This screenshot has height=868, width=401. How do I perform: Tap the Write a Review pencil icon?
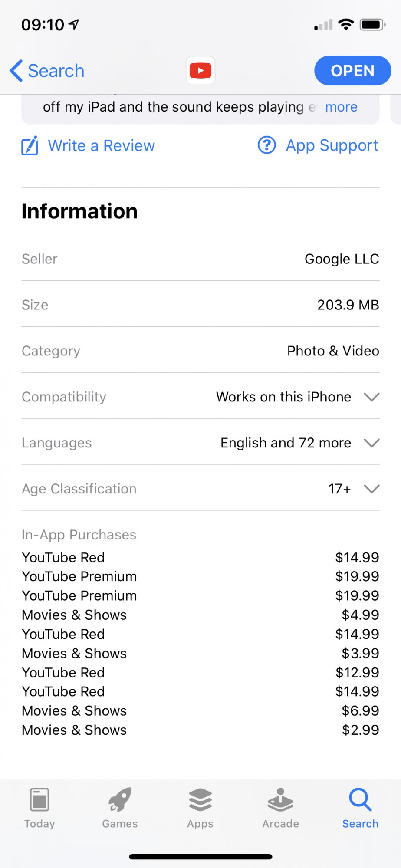(x=30, y=145)
